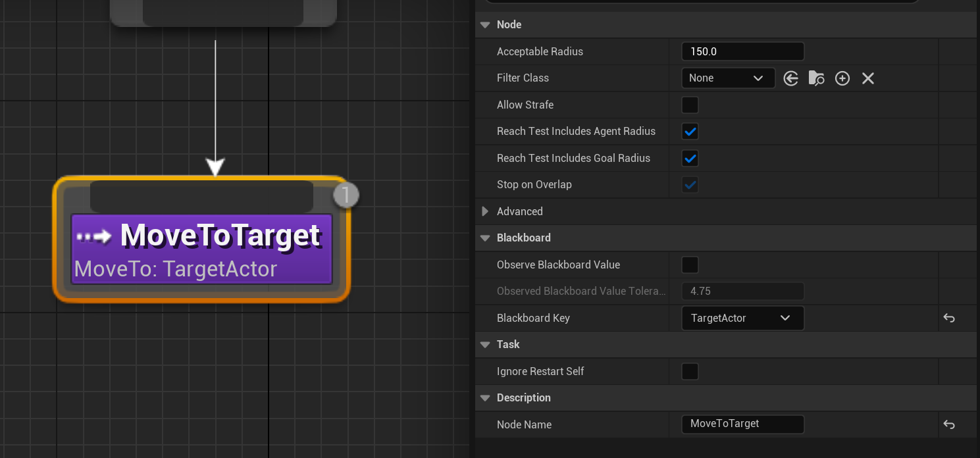Click the Blackboard Key label
Screen dimensions: 980x458
(533, 318)
